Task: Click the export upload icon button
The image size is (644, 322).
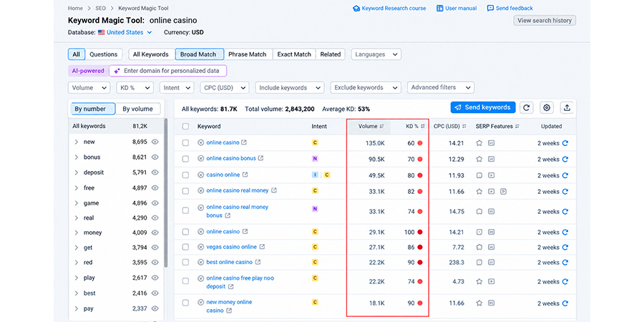Action: click(567, 107)
